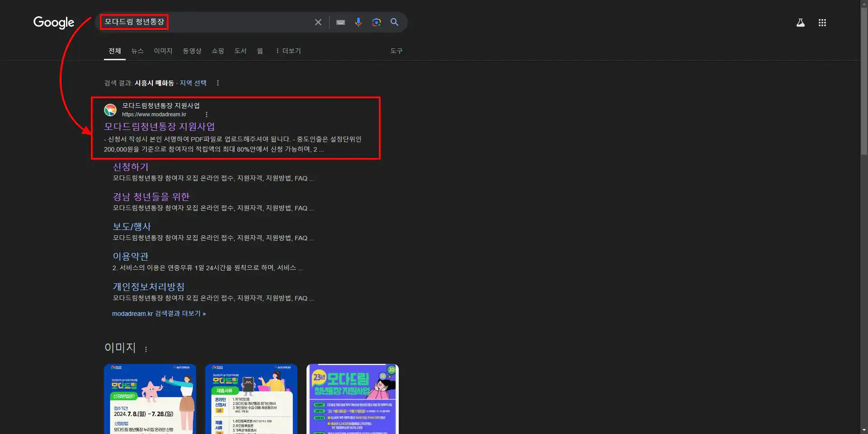Switch to the 쇼핑 tab
Viewport: 868px width, 434px height.
click(x=218, y=51)
